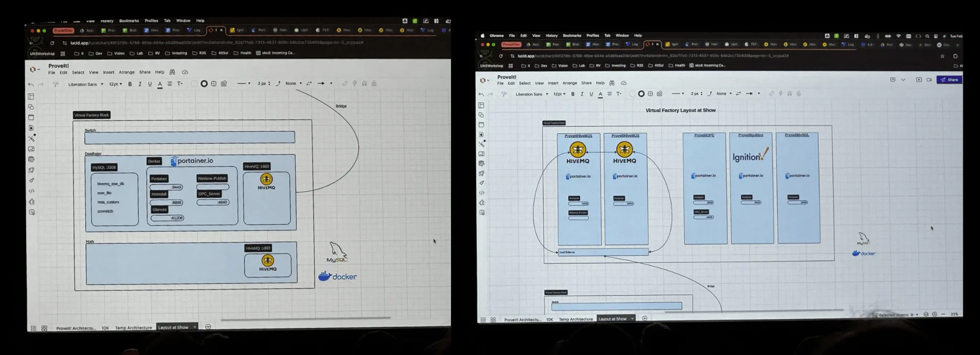The height and width of the screenshot is (355, 980).
Task: Open the Investing bookmarks folder on left screen
Action: [x=176, y=53]
